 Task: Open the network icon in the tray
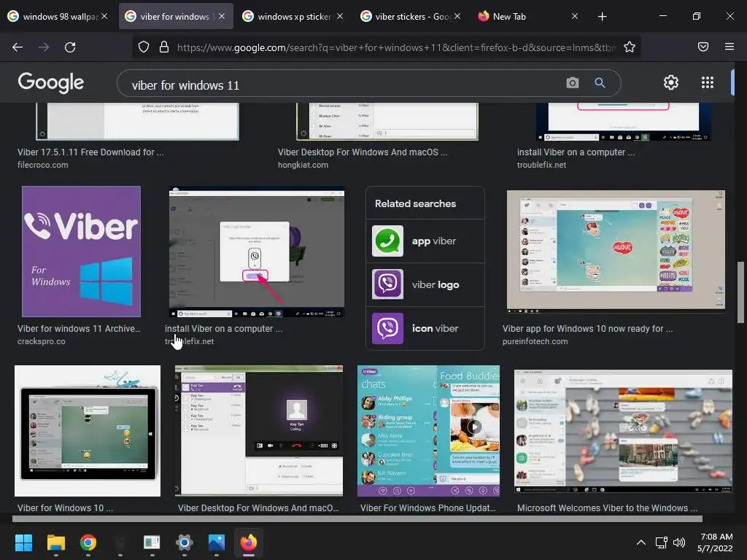coord(661,542)
